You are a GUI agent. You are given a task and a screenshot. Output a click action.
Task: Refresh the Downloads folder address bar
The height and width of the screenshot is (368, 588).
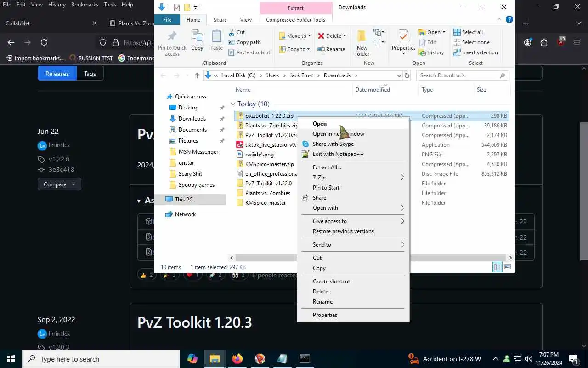point(407,75)
